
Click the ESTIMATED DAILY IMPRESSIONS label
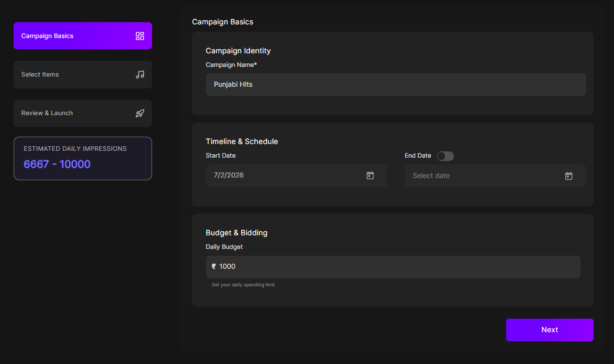tap(75, 149)
